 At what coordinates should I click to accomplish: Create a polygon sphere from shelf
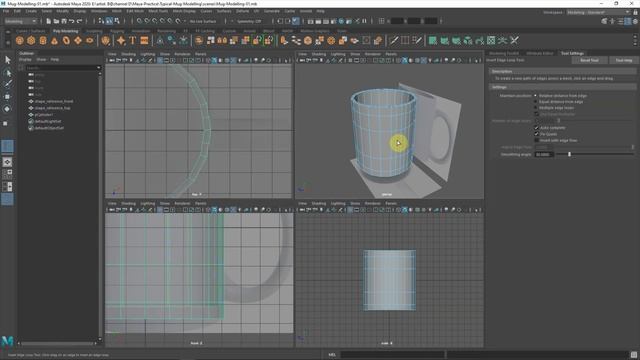click(20, 40)
